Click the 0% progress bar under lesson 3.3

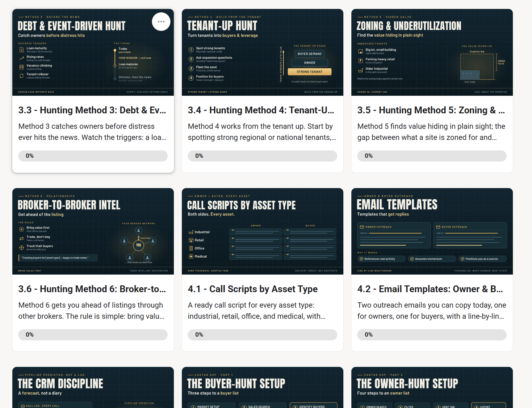coord(93,156)
